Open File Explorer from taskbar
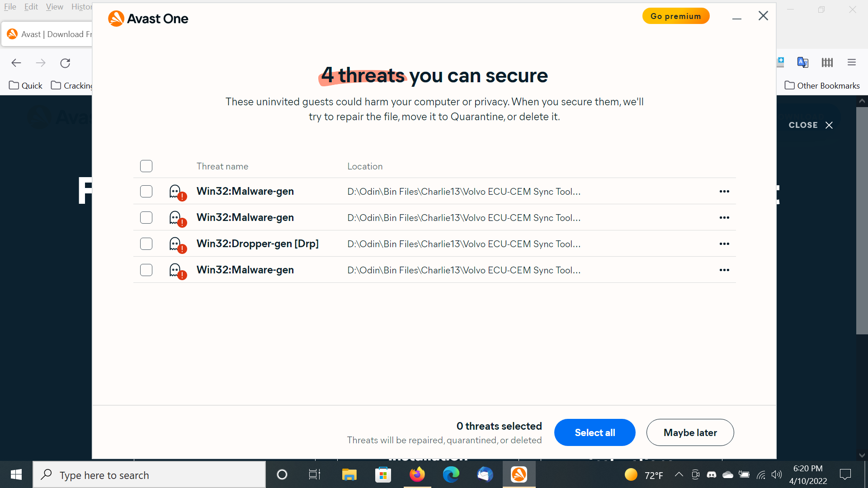 coord(349,474)
